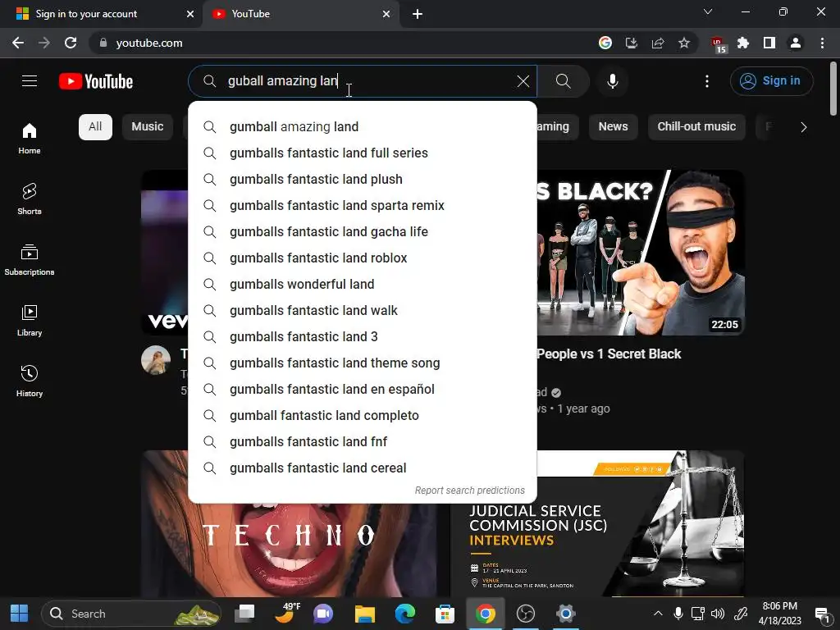Click the install app icon in address bar
The width and height of the screenshot is (840, 630).
(x=632, y=43)
